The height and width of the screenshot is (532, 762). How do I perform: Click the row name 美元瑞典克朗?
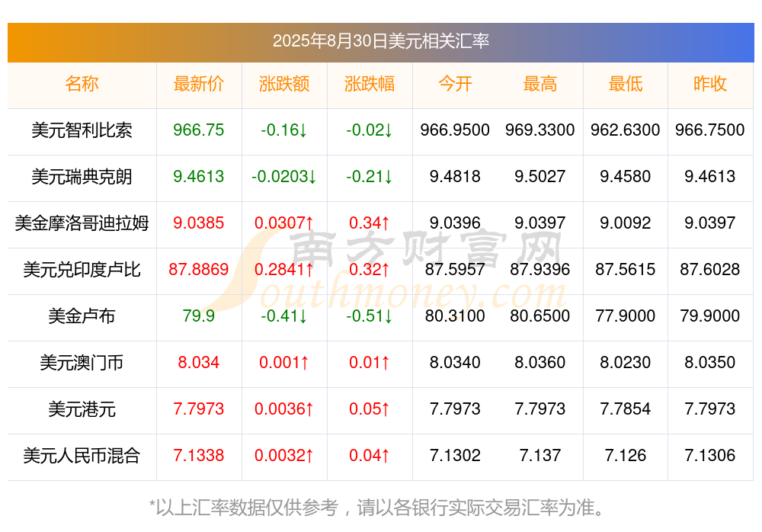(x=82, y=177)
